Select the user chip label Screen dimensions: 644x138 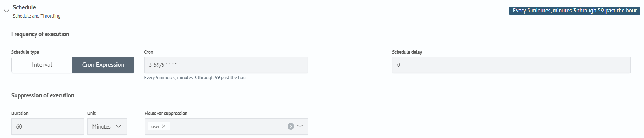[155, 126]
